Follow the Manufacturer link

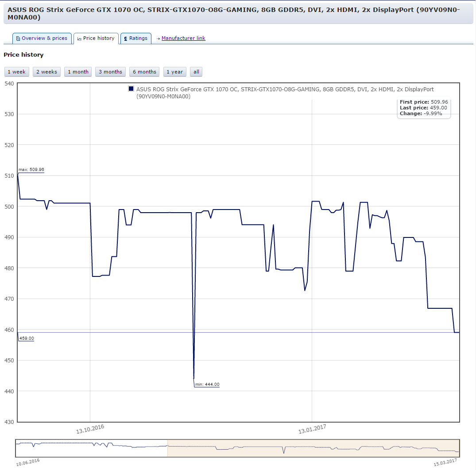coord(183,38)
